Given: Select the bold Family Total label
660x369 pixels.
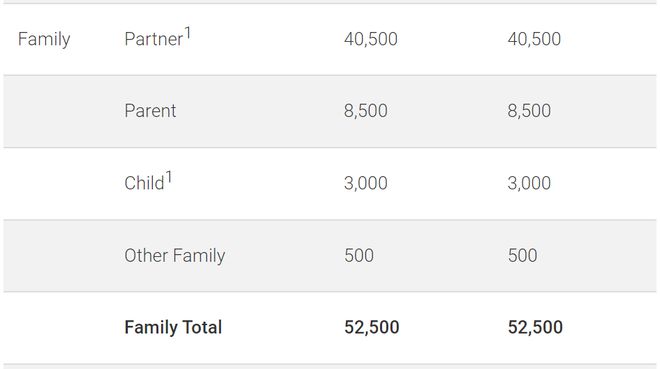Looking at the screenshot, I should (x=173, y=328).
